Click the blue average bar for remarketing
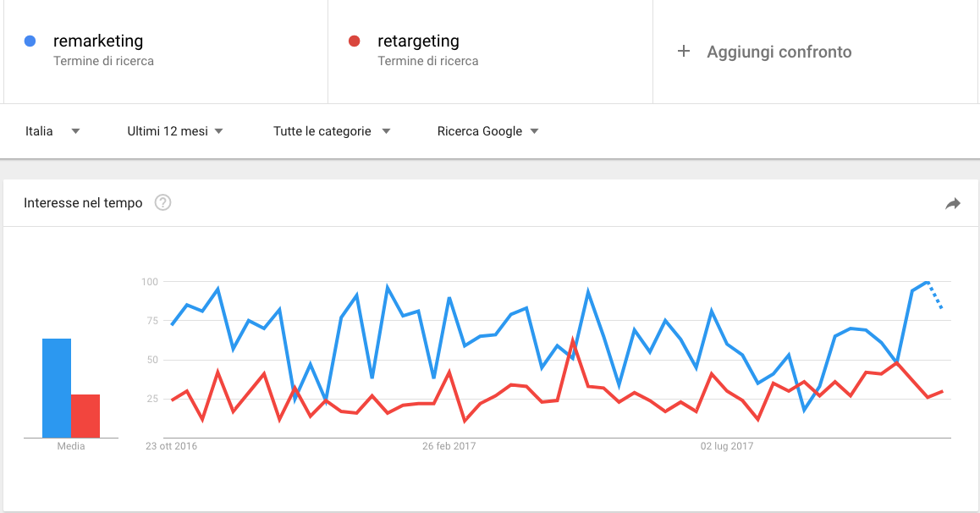Image resolution: width=980 pixels, height=513 pixels. (x=56, y=388)
